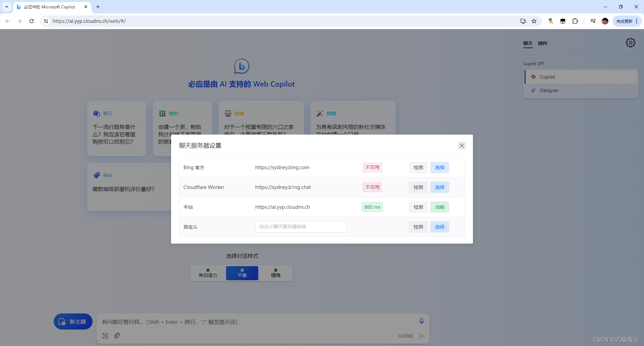Open the settings gear icon
Screen dimensions: 644x346
coord(630,43)
